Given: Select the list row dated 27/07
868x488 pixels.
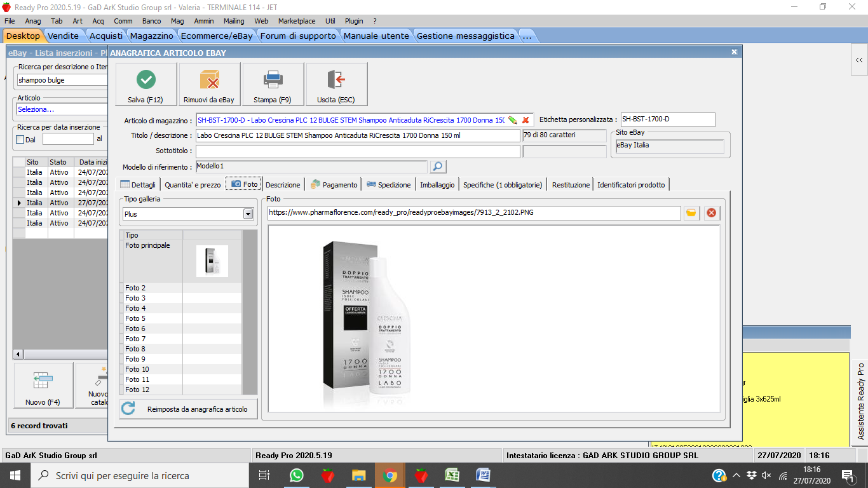Looking at the screenshot, I should pos(60,203).
